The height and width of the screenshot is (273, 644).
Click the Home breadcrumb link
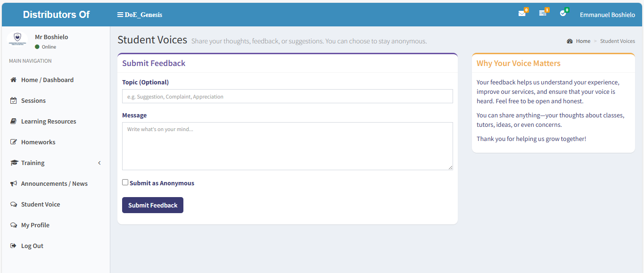583,41
